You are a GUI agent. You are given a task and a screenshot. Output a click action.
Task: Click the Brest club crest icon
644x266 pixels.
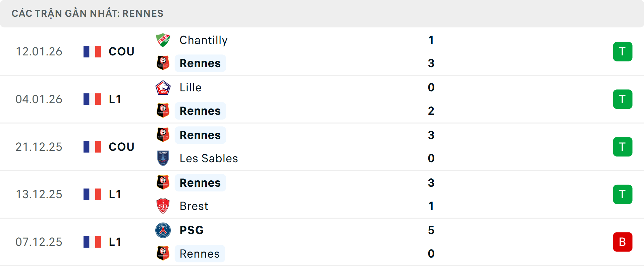point(163,206)
